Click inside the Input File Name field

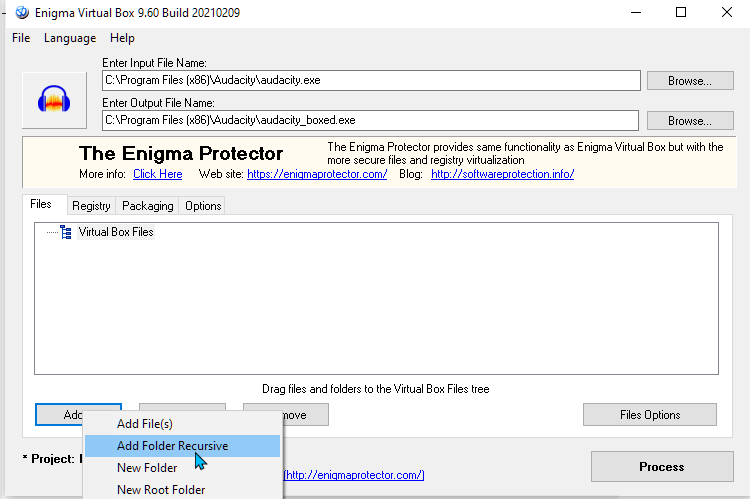pyautogui.click(x=371, y=80)
